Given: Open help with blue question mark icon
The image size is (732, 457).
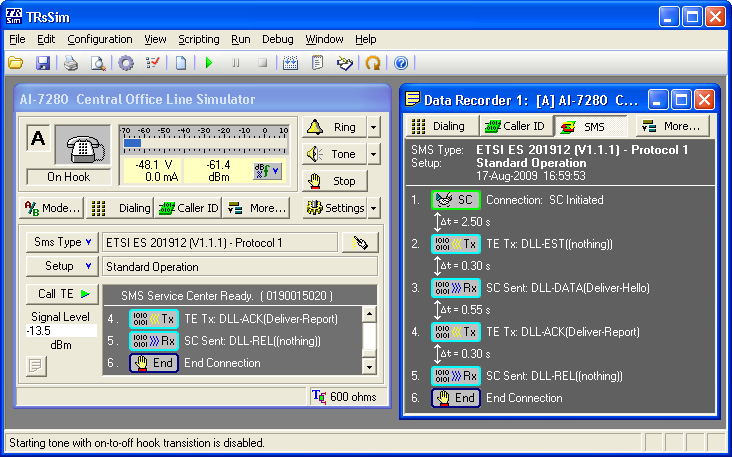Looking at the screenshot, I should click(x=401, y=63).
